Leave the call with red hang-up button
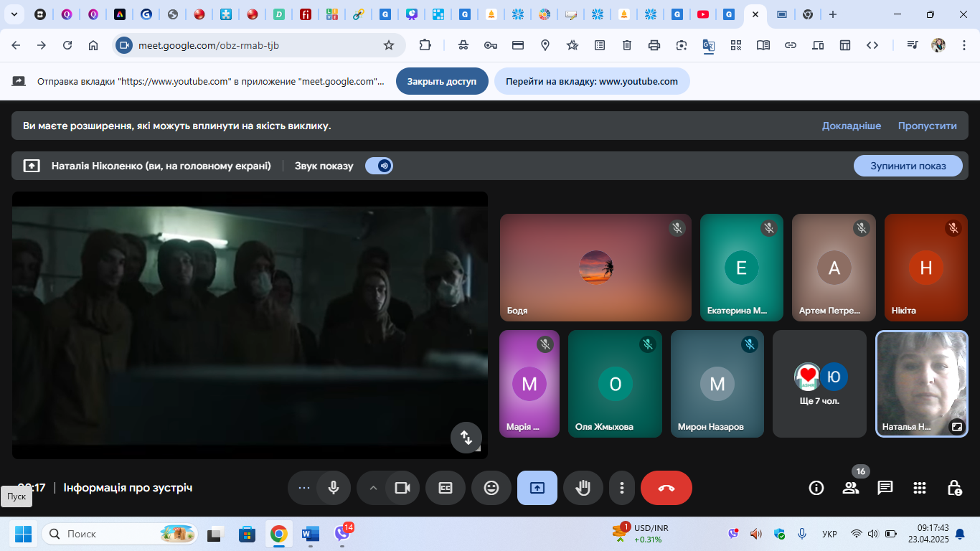980x551 pixels. click(x=666, y=488)
